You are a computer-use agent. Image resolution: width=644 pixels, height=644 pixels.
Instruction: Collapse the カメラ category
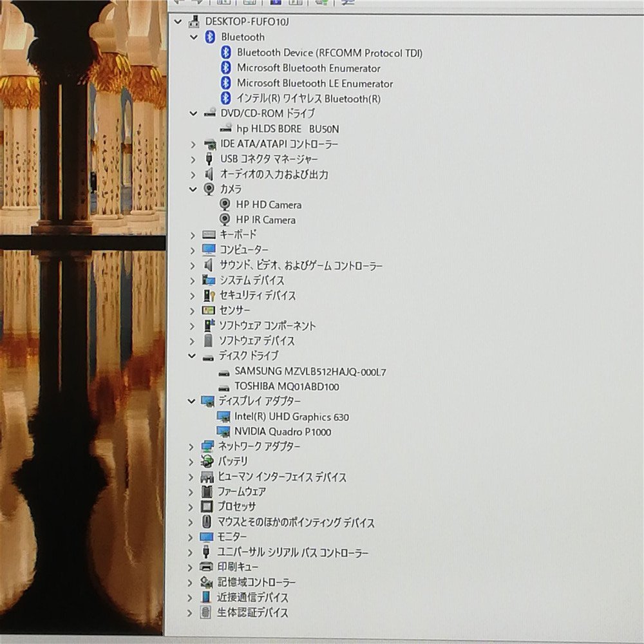tap(193, 189)
